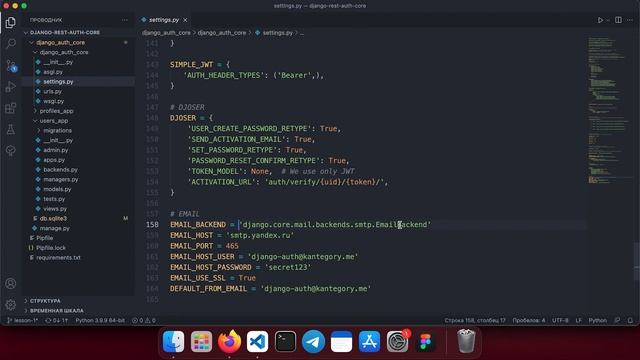This screenshot has width=640, height=360.
Task: Open the Run dropdown arrow beside play
Action: pos(608,20)
